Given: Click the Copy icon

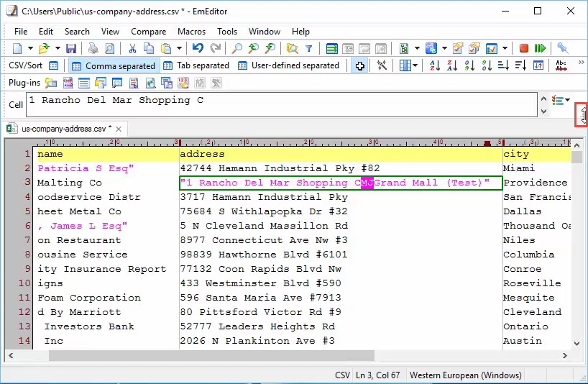Looking at the screenshot, I should click(x=149, y=48).
